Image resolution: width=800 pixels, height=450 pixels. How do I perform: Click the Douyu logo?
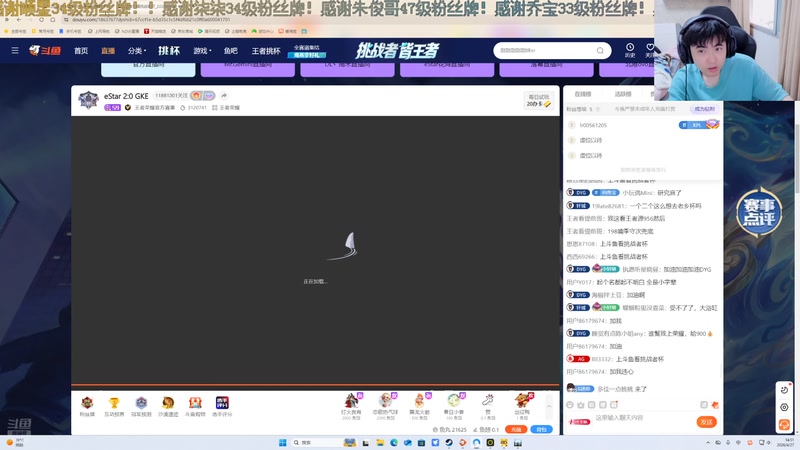point(45,51)
